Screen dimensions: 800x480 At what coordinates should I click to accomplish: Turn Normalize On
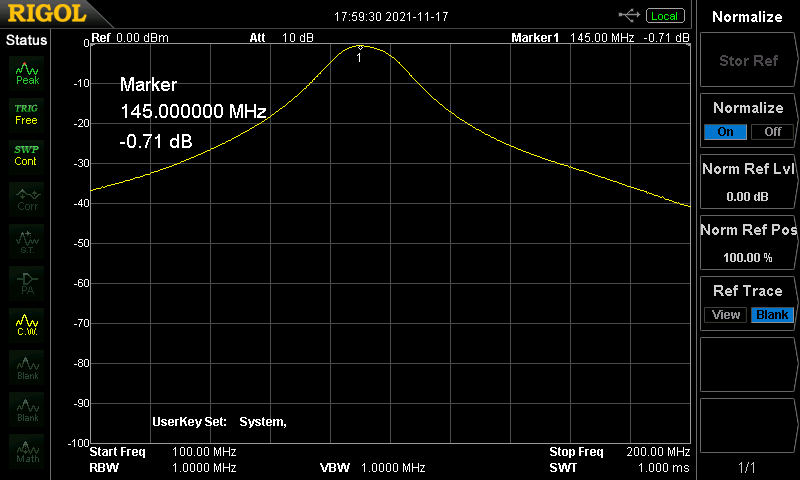725,132
